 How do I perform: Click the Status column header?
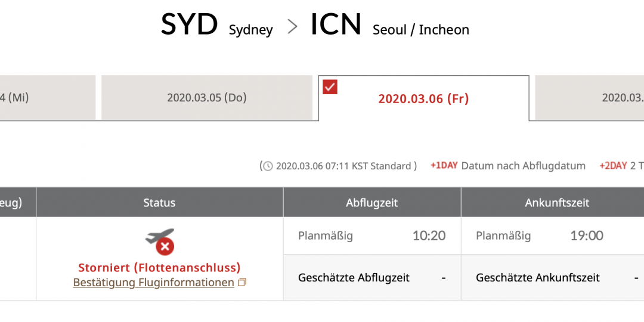[159, 203]
